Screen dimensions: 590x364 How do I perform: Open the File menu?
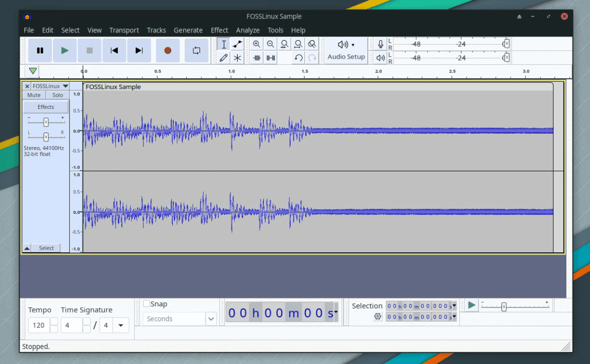tap(29, 30)
